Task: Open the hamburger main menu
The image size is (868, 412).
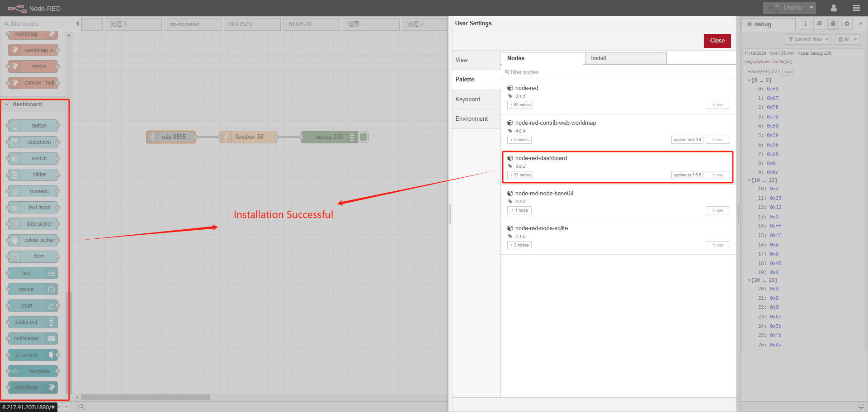Action: [x=857, y=8]
